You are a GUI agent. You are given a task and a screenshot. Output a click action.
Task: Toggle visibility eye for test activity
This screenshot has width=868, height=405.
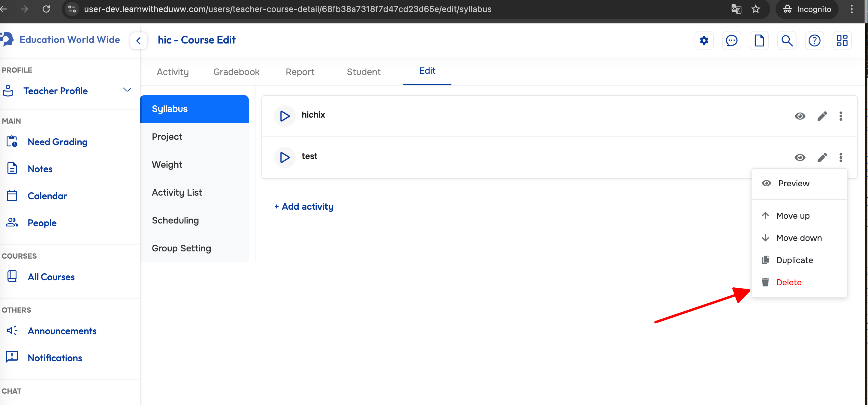click(800, 157)
